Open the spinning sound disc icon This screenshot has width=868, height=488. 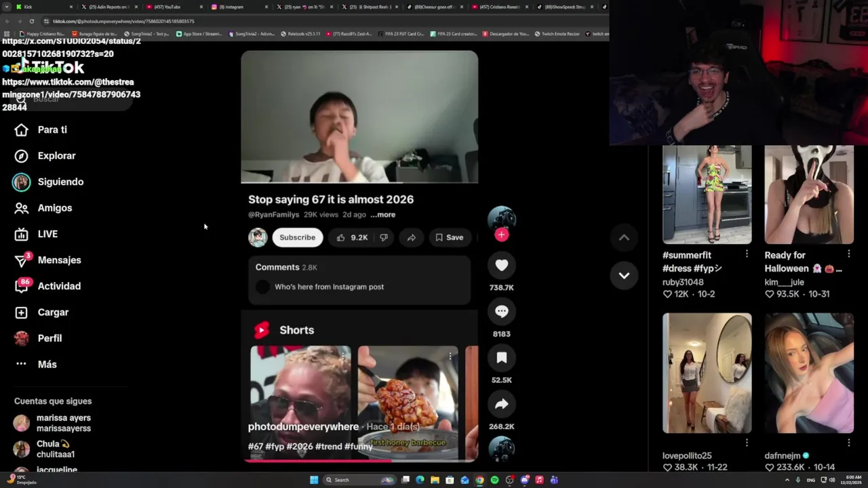click(x=501, y=449)
